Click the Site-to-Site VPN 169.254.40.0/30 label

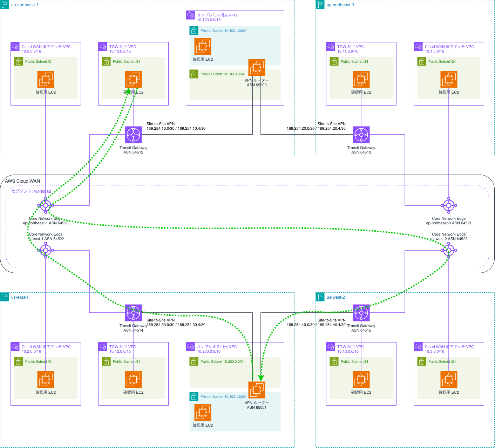(316, 323)
